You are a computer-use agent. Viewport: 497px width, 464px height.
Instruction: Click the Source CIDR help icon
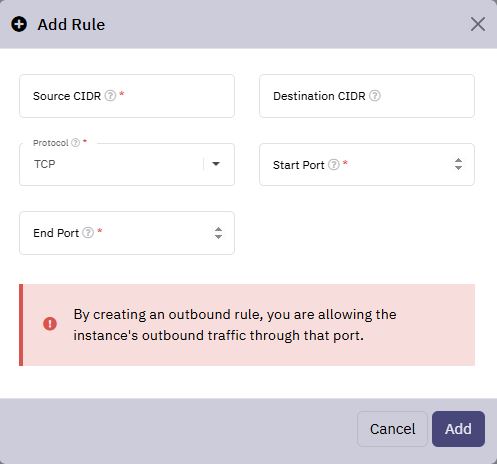[110, 96]
